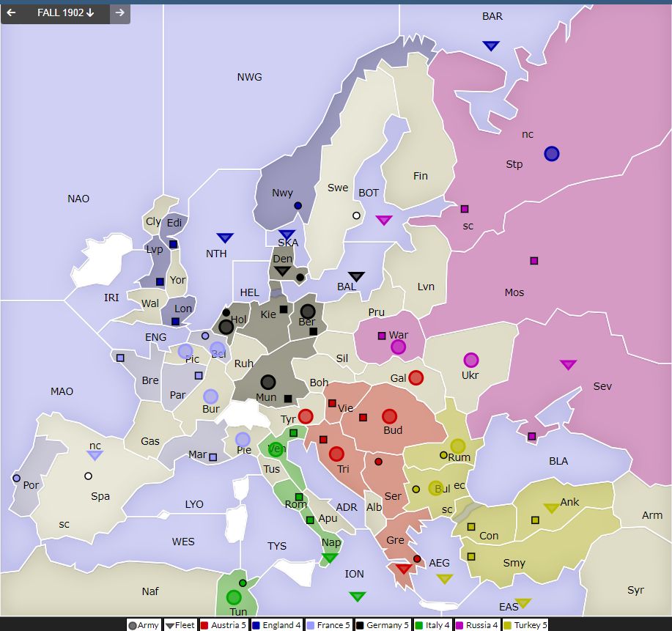
Task: Select the Turkish army in Bulgaria
Action: coord(436,488)
